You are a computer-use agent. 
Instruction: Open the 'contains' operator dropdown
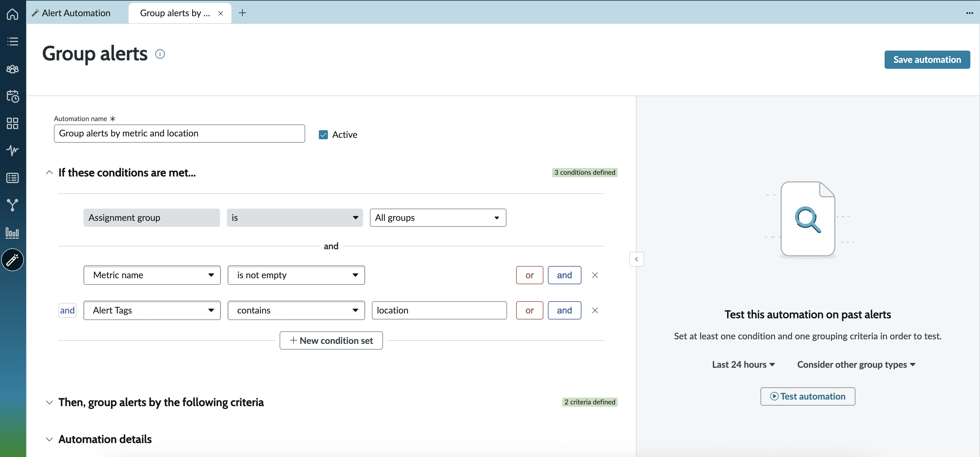pos(296,310)
